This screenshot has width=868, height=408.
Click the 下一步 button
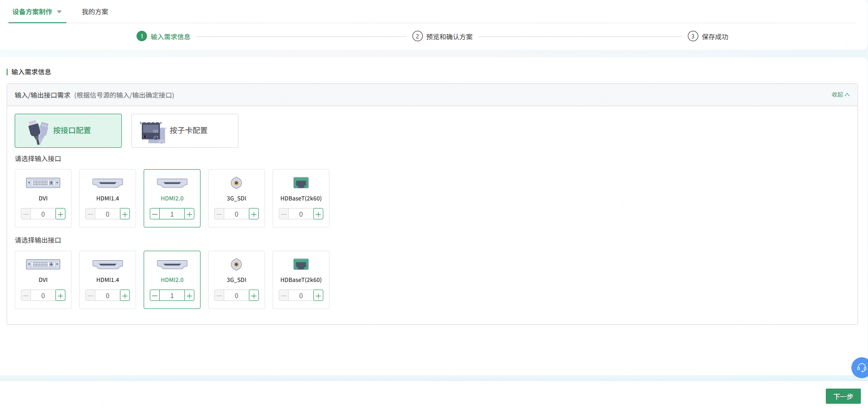(x=843, y=396)
